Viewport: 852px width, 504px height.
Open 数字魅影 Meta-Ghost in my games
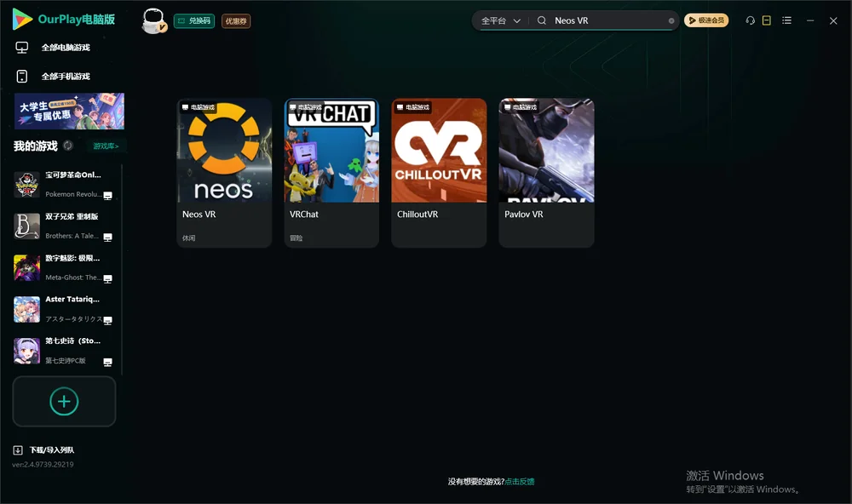click(63, 267)
